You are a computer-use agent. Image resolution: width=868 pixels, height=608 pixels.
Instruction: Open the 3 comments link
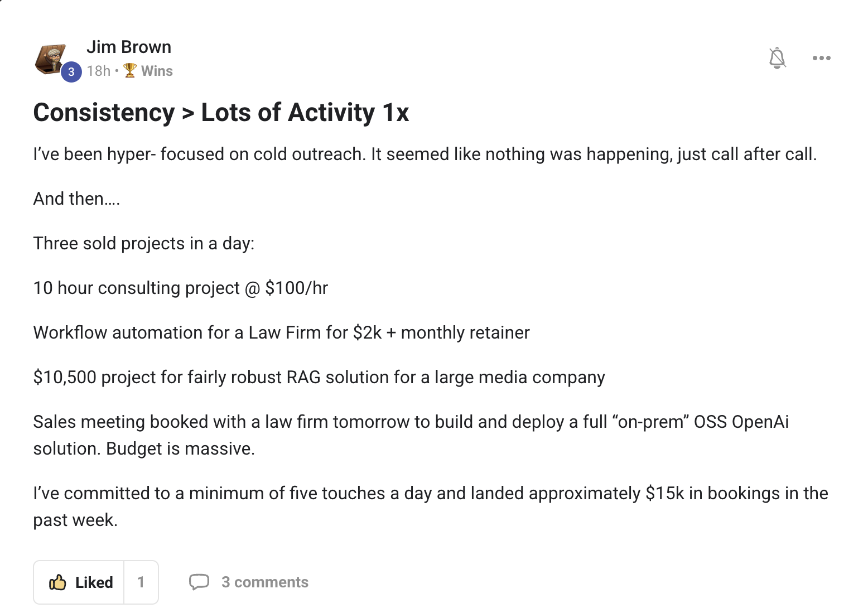coord(265,582)
